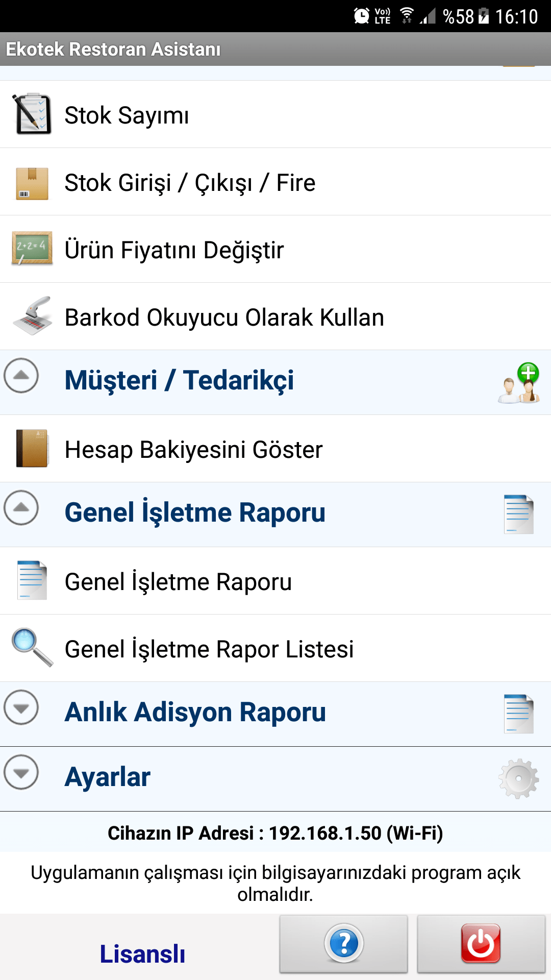Image resolution: width=551 pixels, height=980 pixels.
Task: Open Hesap Bakiyesini Göster item
Action: pos(194,450)
